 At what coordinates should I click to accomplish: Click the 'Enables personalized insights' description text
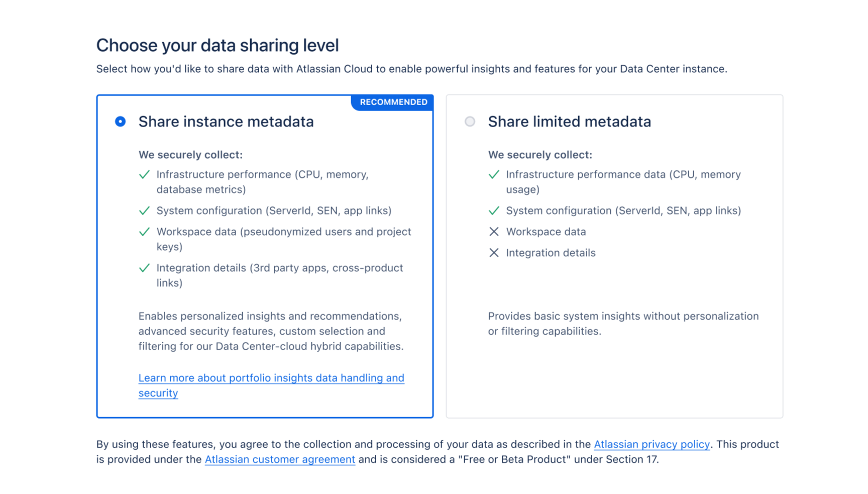271,331
